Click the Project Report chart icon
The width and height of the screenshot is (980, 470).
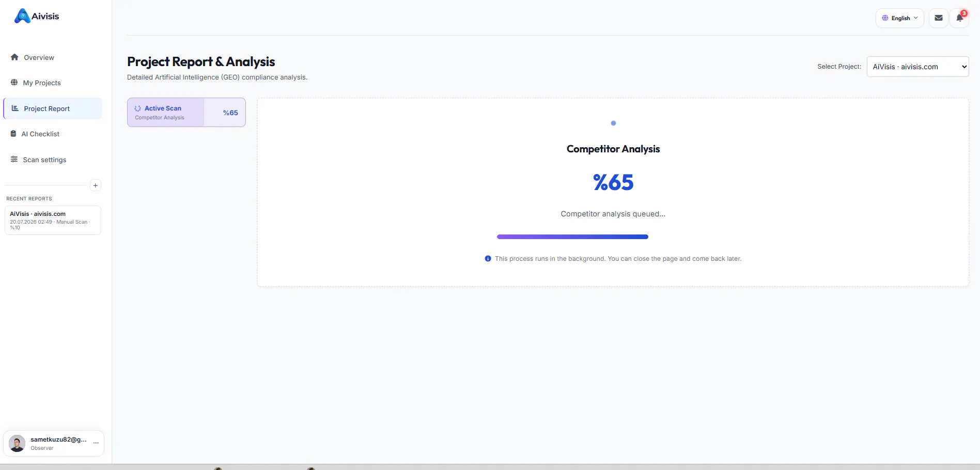(x=15, y=108)
